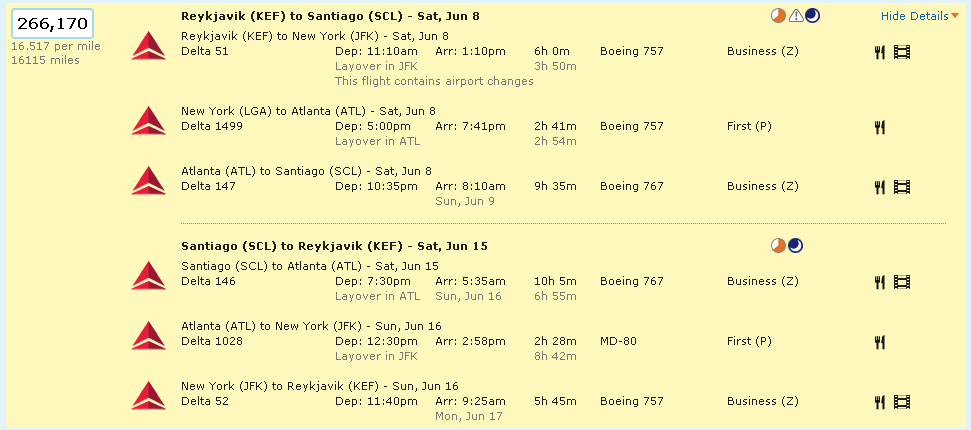971x430 pixels.
Task: Click the meal icon for Delta 1499
Action: click(880, 127)
